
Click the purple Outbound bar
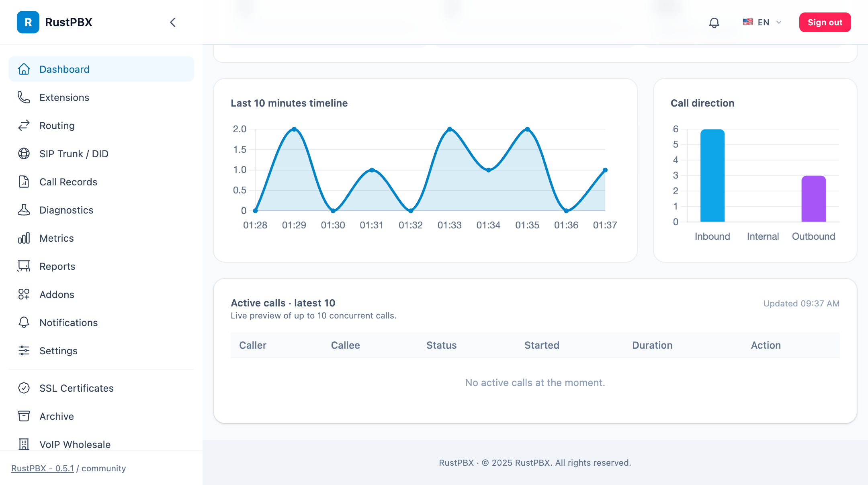tap(814, 199)
